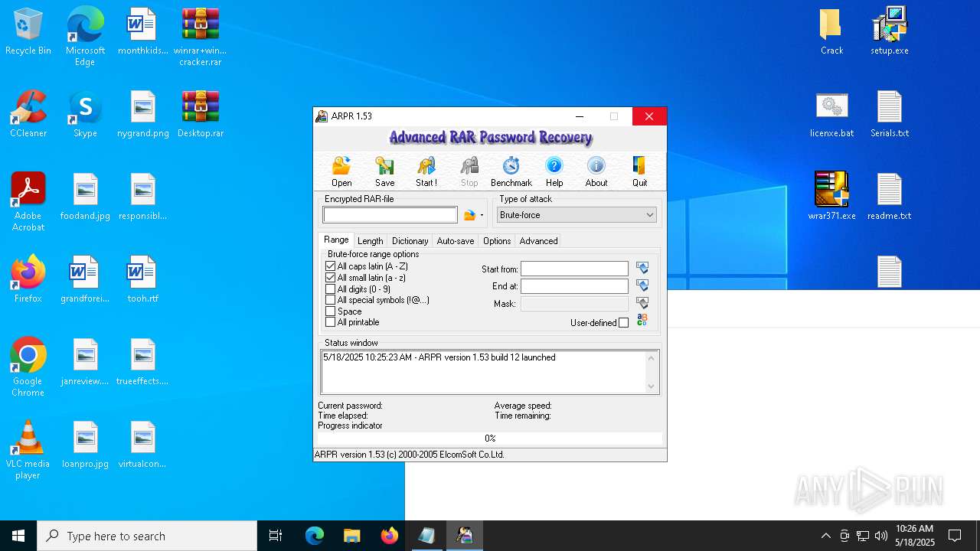The height and width of the screenshot is (551, 980).
Task: Click the 0% progress indicator bar
Action: pos(490,439)
